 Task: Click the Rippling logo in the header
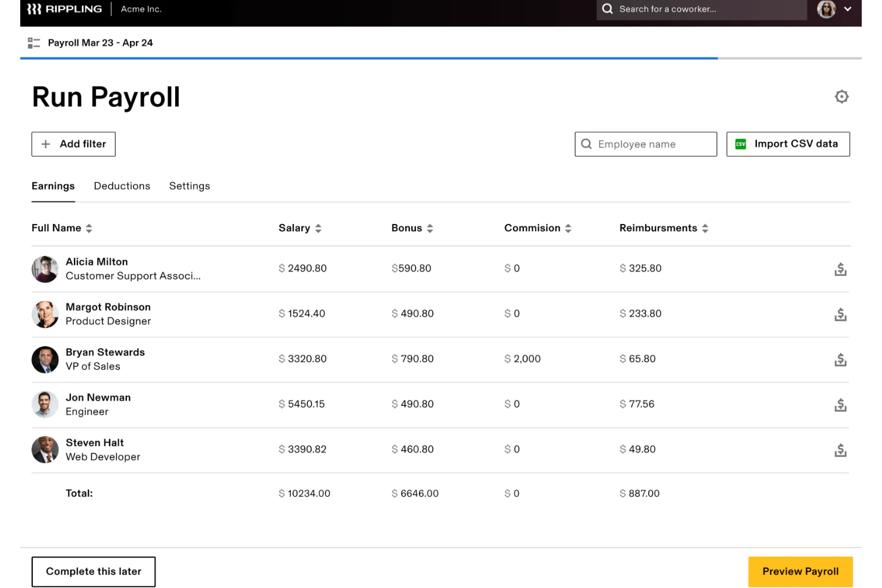click(64, 9)
